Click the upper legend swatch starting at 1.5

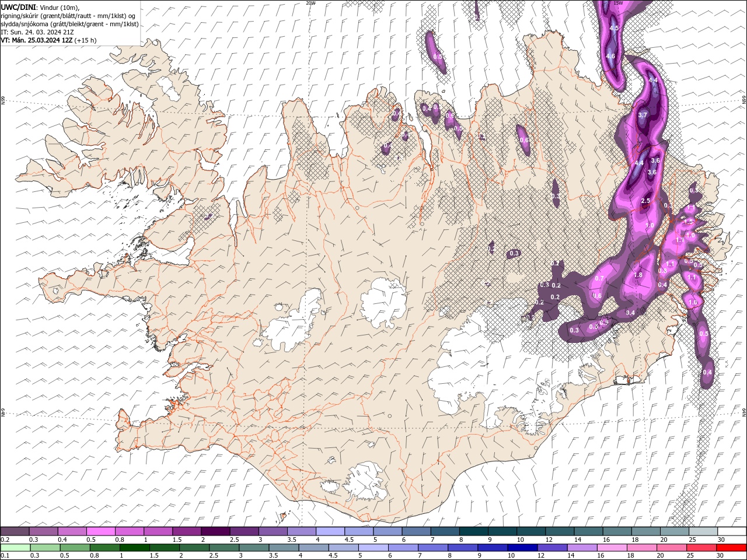tap(187, 531)
